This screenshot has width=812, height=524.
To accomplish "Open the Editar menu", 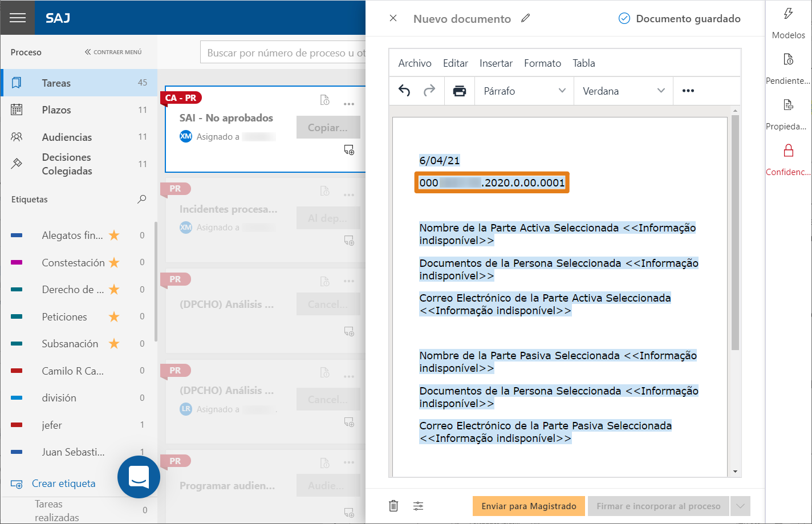I will [x=456, y=63].
